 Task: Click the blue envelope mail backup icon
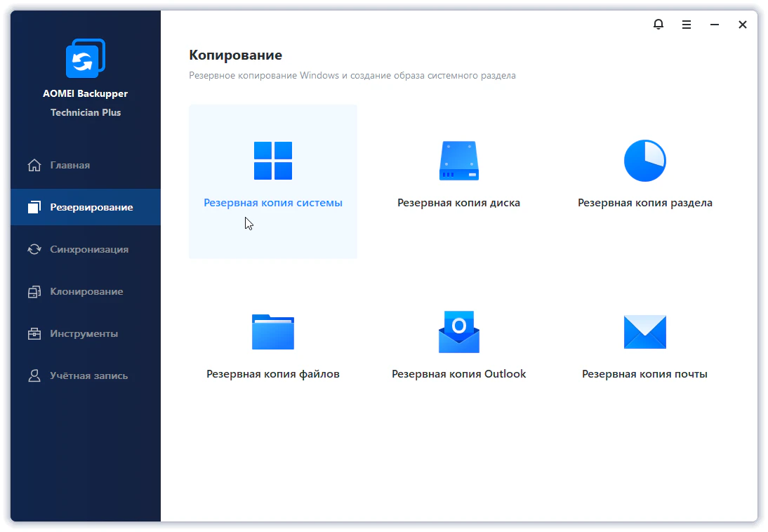(644, 332)
